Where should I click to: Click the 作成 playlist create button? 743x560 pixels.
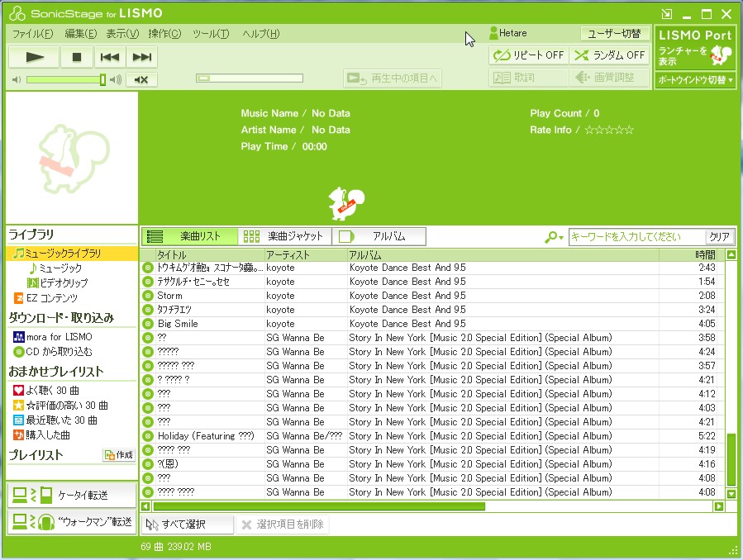pos(119,455)
